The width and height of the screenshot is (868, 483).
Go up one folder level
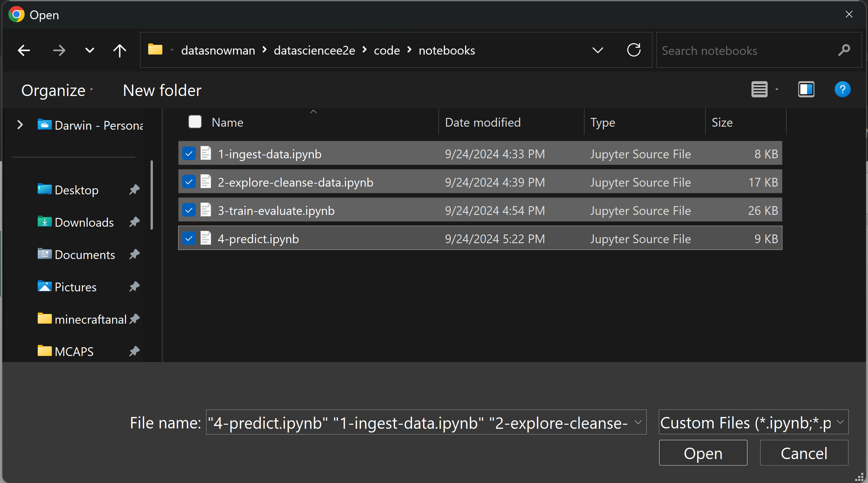pyautogui.click(x=119, y=51)
